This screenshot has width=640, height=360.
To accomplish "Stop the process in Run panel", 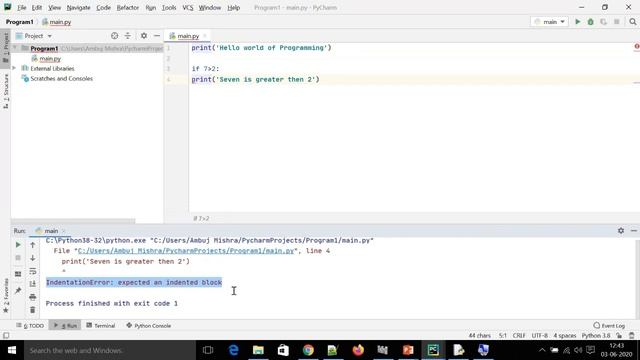I will 18,258.
